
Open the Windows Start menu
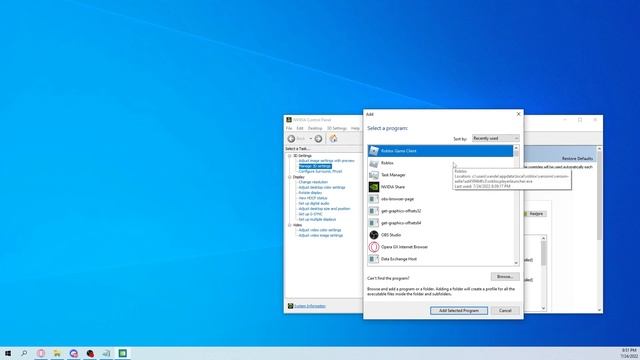click(x=8, y=353)
